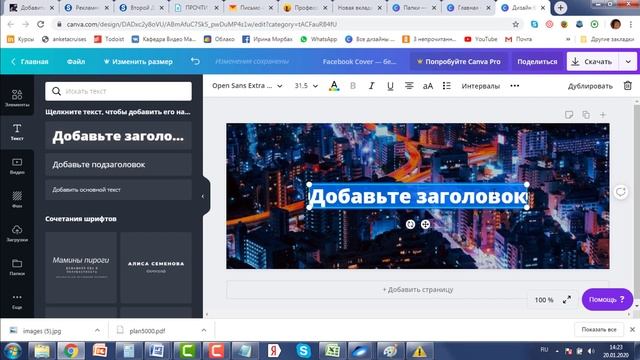Click + Добавить страницу button
The image size is (640, 360).
pos(418,289)
